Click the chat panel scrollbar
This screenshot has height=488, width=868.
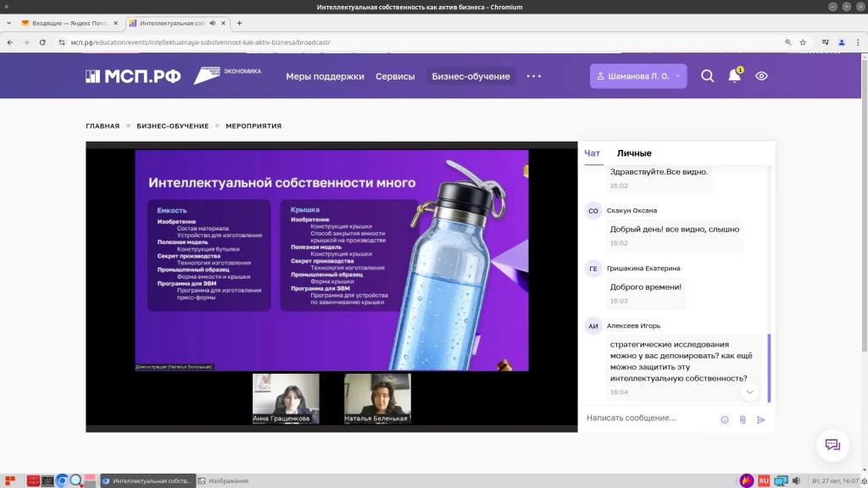pyautogui.click(x=769, y=368)
